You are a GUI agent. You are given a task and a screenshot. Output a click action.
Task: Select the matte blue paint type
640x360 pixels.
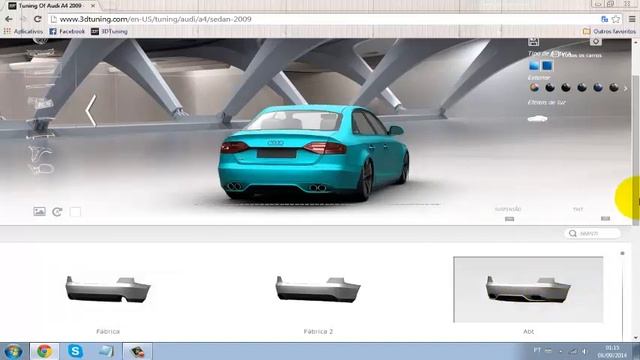[x=547, y=66]
